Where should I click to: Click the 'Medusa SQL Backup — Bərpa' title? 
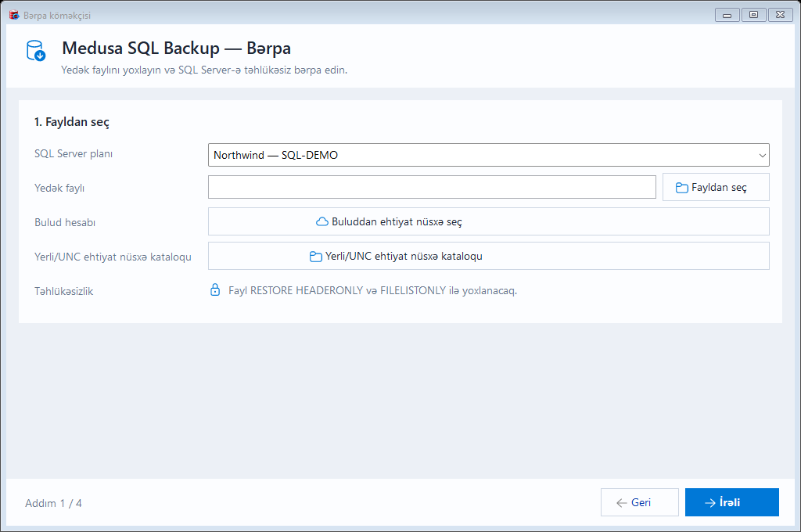pos(176,48)
